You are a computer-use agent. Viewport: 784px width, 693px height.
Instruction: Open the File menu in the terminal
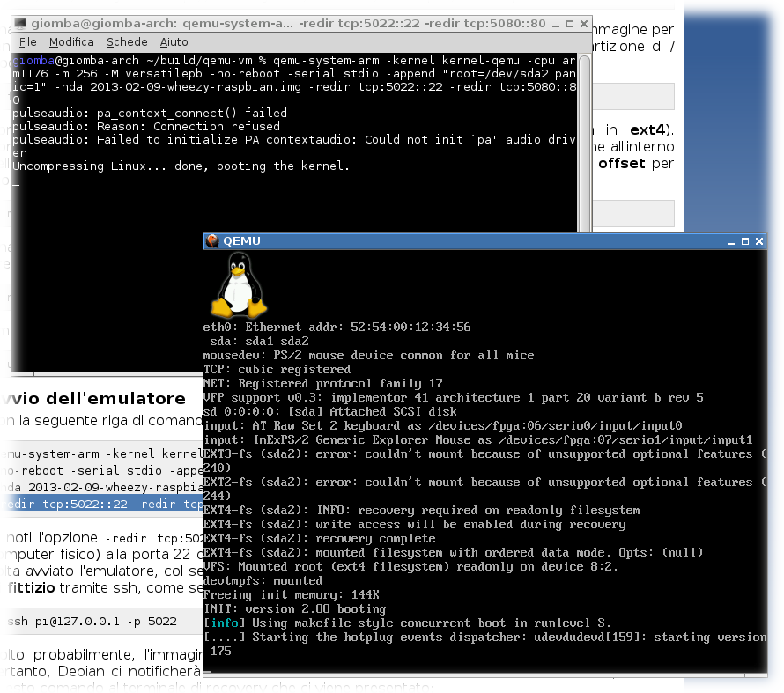(27, 41)
